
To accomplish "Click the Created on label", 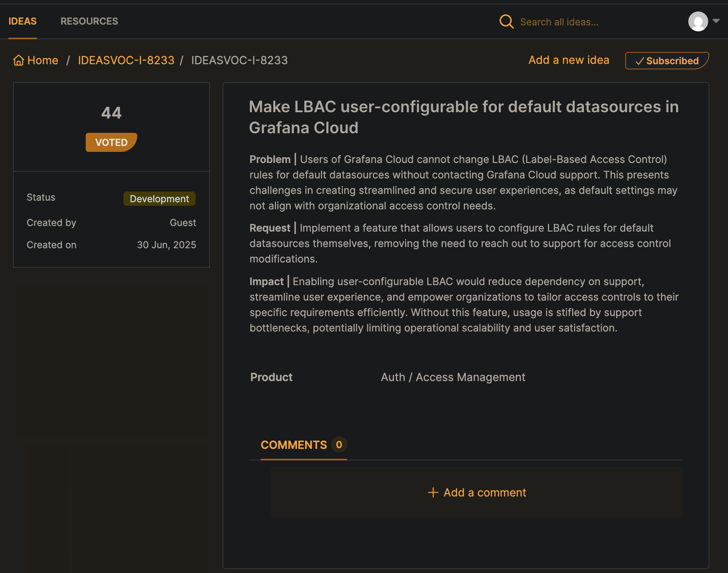I will [52, 245].
